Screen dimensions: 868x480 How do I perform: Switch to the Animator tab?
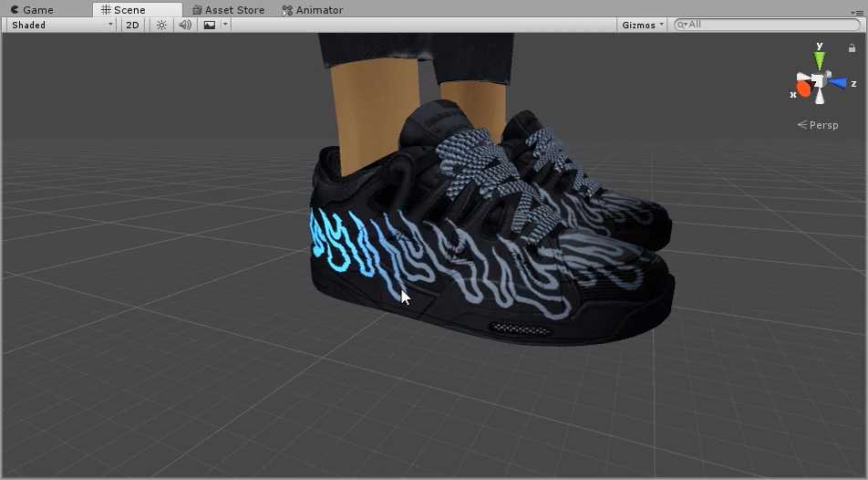(x=313, y=10)
